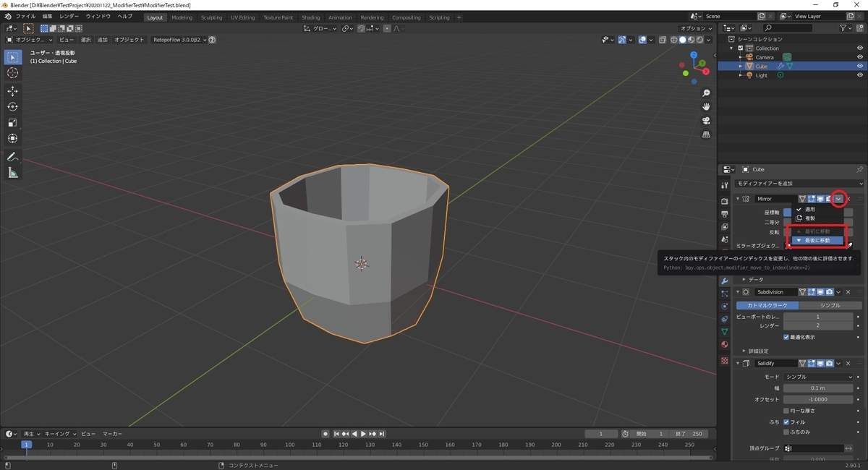
Task: Remove the Solidify modifier with X
Action: 848,363
